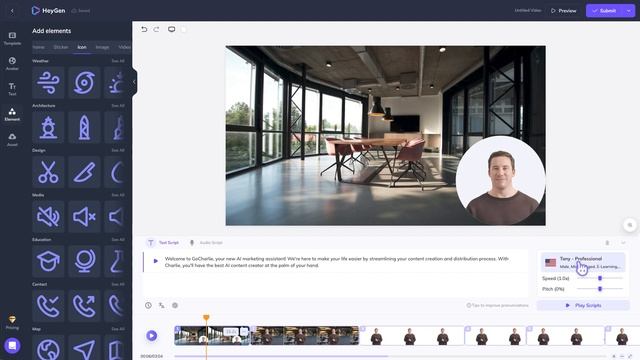
Task: Select the first office scene thumbnail
Action: (x=212, y=336)
